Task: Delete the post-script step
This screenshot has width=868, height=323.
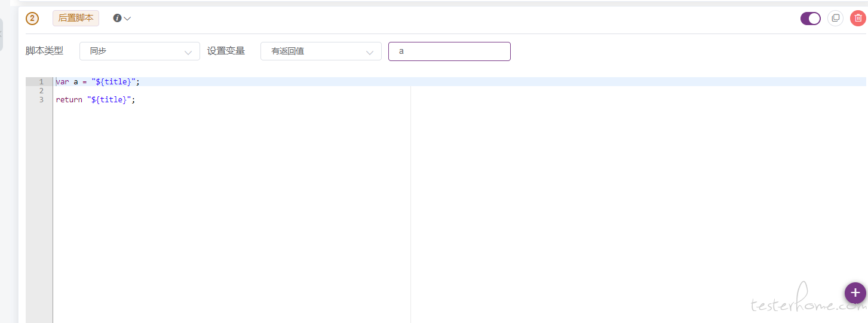Action: pyautogui.click(x=858, y=19)
